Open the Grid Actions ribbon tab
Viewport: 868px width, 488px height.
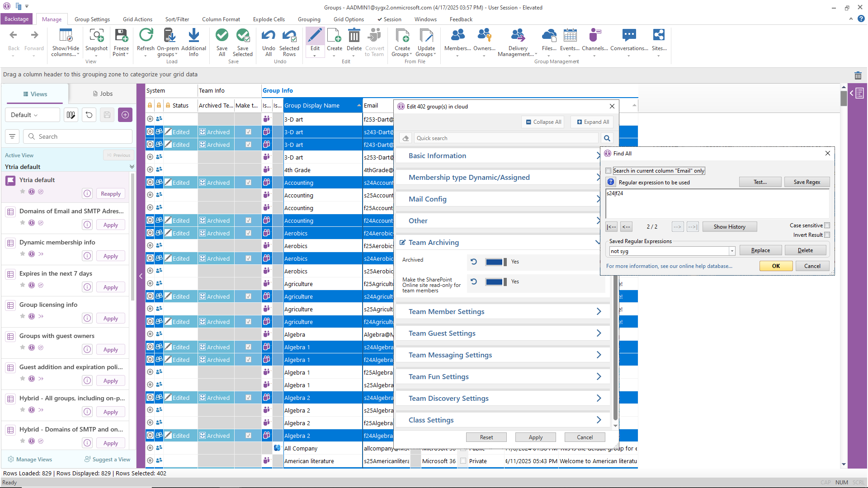(x=137, y=19)
